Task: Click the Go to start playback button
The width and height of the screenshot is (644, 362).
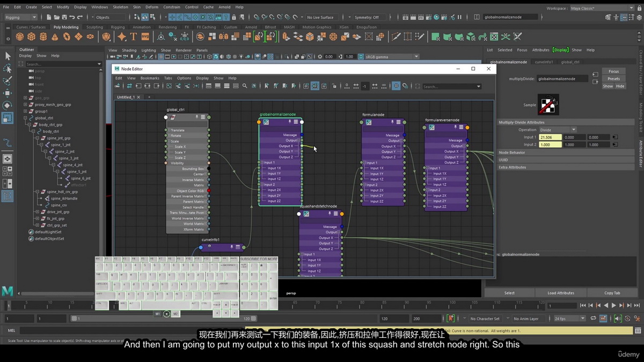Action: (583, 305)
